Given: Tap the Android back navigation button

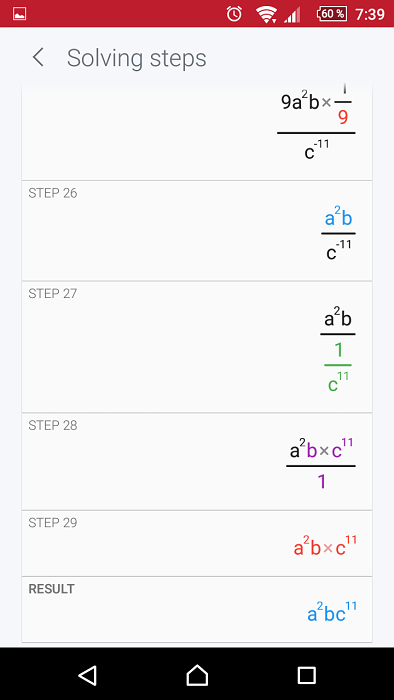Looking at the screenshot, I should pyautogui.click(x=87, y=675).
